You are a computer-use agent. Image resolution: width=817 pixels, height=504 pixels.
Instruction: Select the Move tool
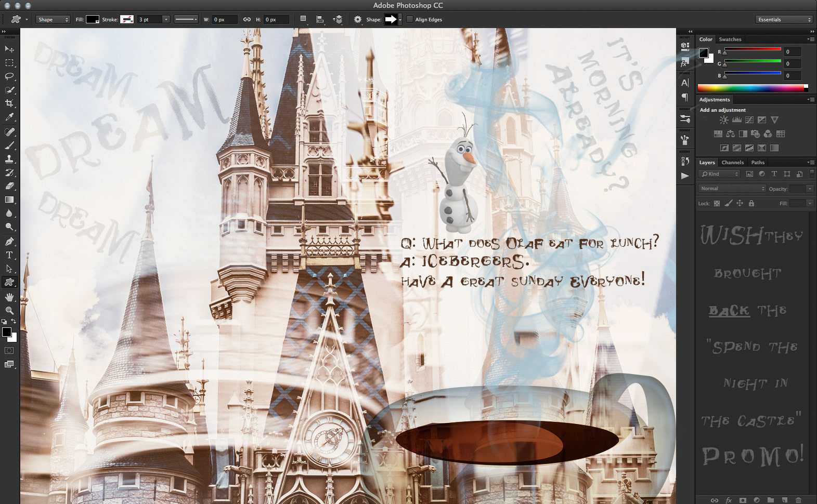point(9,49)
